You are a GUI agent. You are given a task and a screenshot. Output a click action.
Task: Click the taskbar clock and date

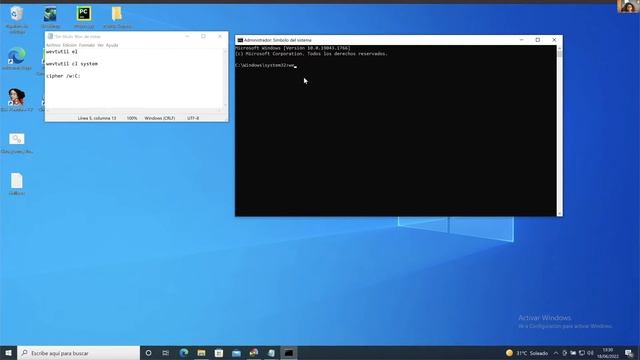pos(608,353)
